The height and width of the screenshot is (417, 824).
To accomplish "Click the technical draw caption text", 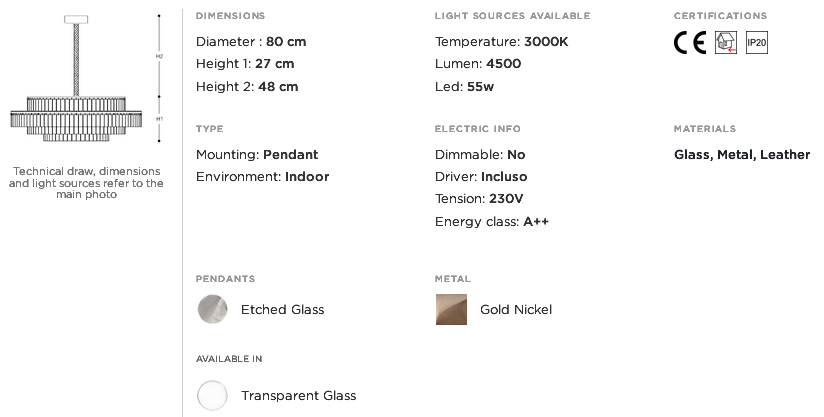I will (x=86, y=183).
